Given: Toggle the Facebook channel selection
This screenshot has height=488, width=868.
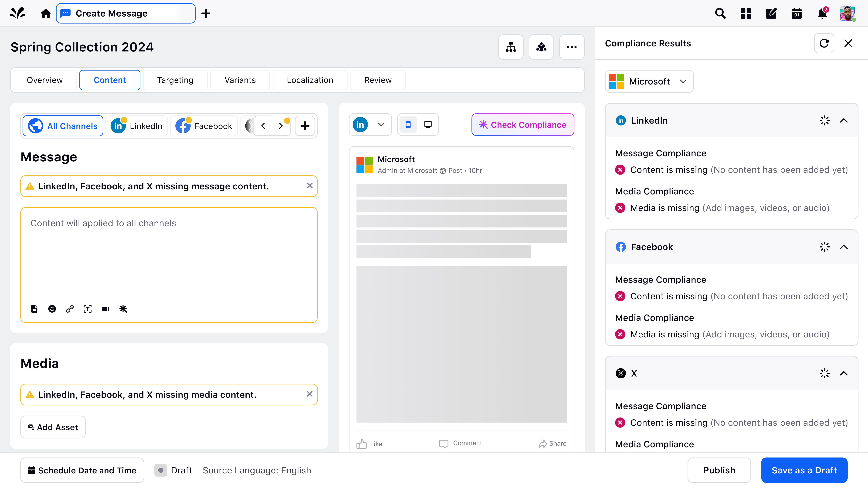Looking at the screenshot, I should [204, 126].
